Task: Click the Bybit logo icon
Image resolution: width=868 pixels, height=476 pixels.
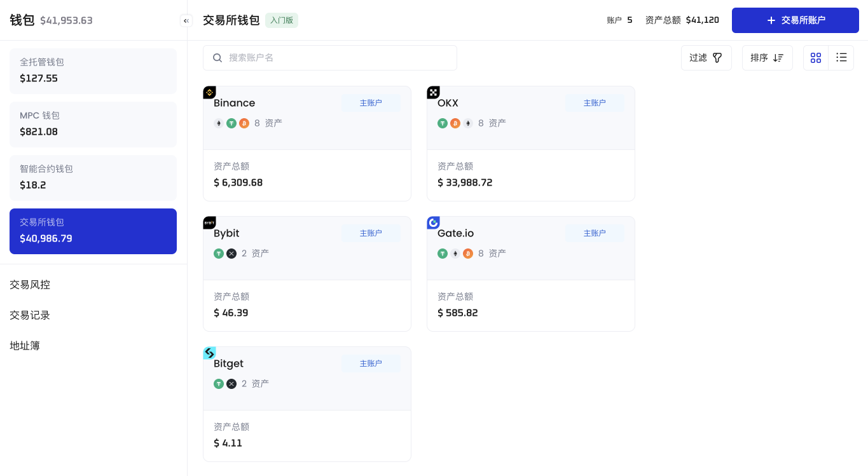Action: coord(209,223)
